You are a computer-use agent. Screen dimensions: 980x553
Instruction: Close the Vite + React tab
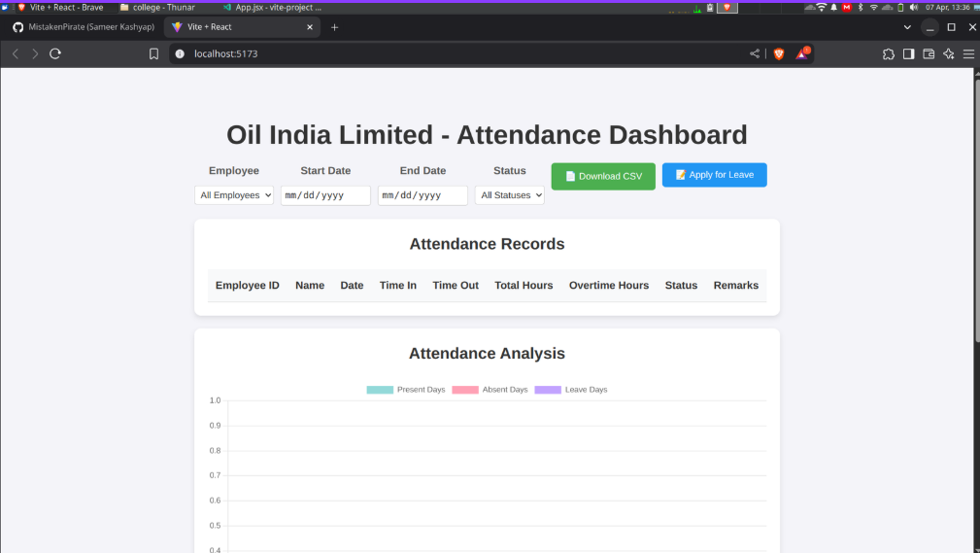310,27
